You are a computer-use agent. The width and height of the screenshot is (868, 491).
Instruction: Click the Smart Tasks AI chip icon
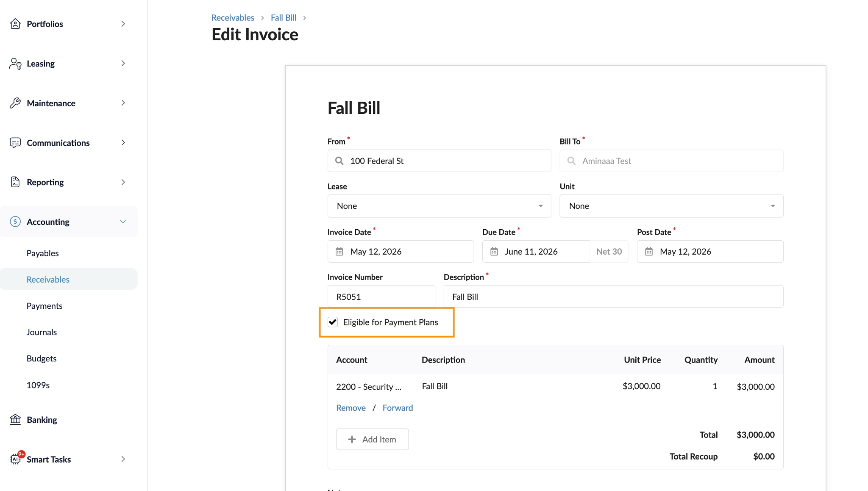click(15, 459)
